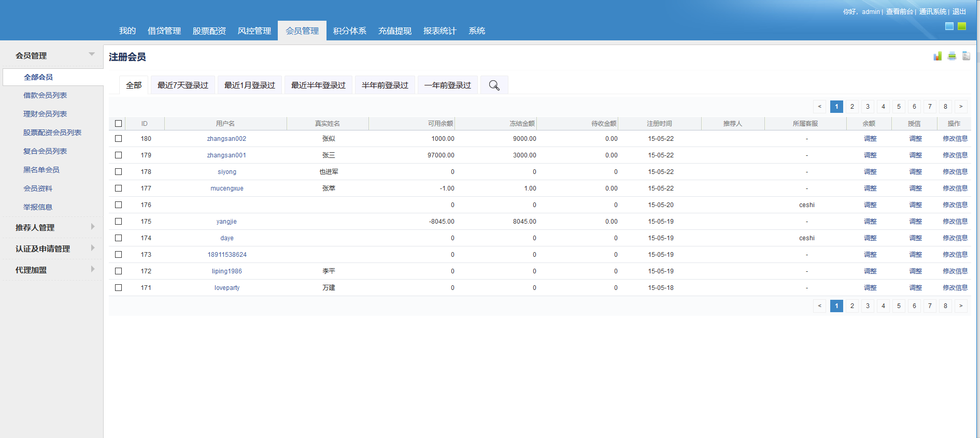Select the blue theme color square
This screenshot has height=438, width=980.
949,26
